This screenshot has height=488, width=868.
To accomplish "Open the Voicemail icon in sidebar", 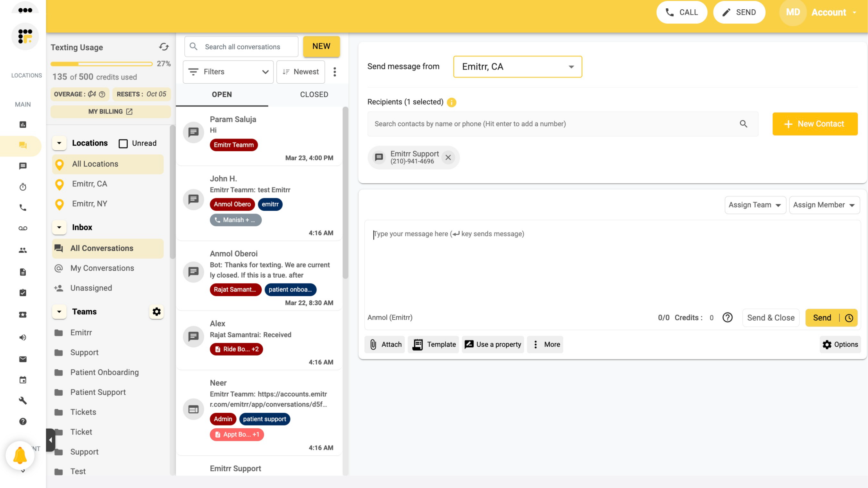I will [22, 228].
